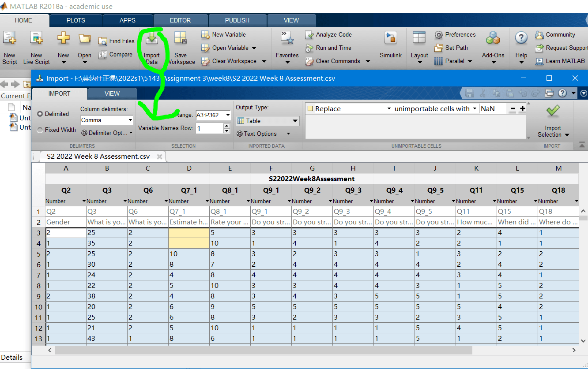Click the Set Path button
Image resolution: width=588 pixels, height=369 pixels.
pos(451,48)
